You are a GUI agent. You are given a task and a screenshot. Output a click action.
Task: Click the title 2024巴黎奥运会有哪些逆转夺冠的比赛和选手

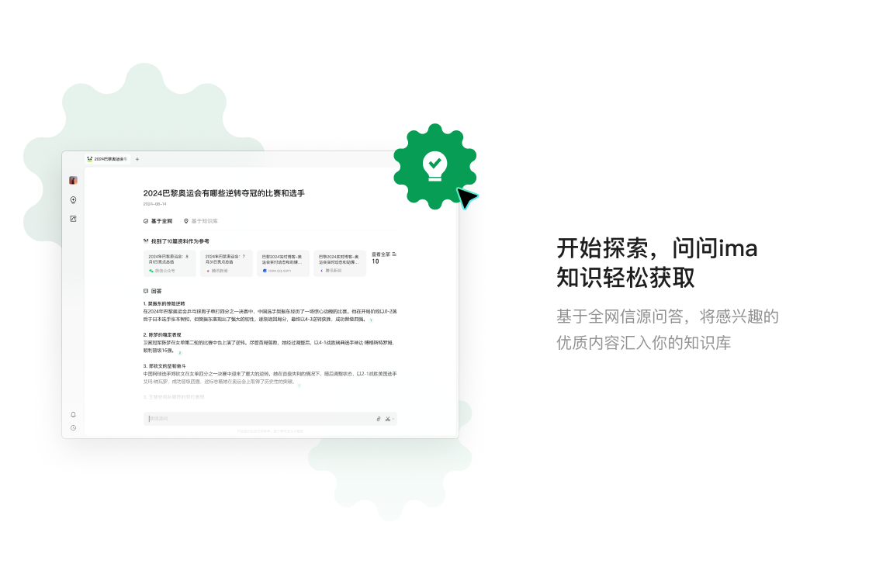coord(224,193)
